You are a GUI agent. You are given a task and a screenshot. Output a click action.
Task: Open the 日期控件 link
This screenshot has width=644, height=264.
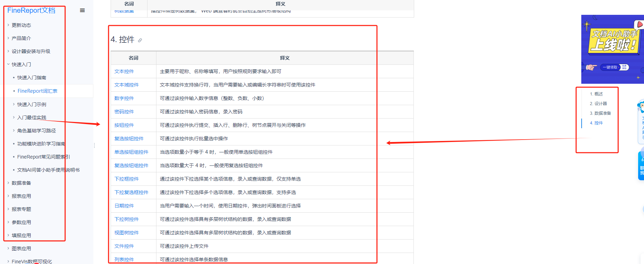pos(124,206)
